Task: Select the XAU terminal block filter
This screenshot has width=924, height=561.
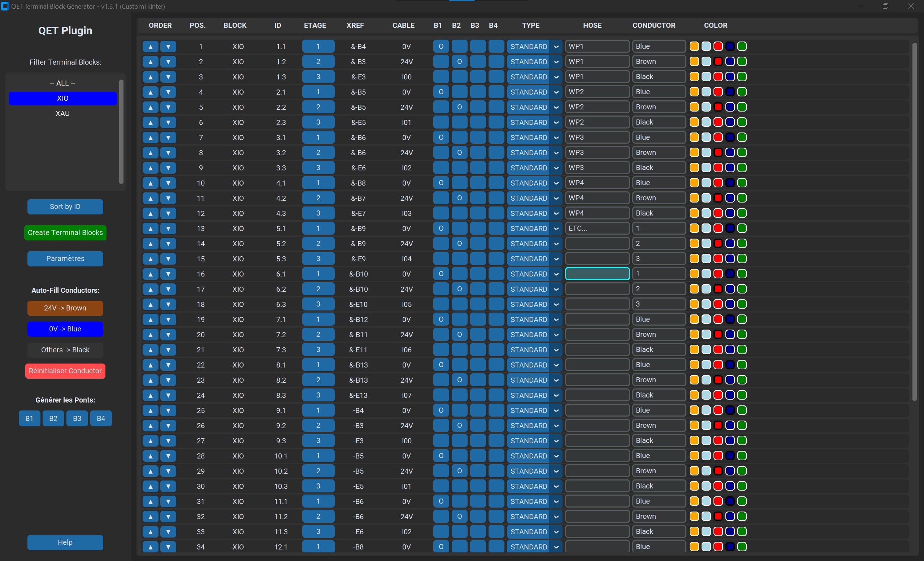Action: coord(62,113)
